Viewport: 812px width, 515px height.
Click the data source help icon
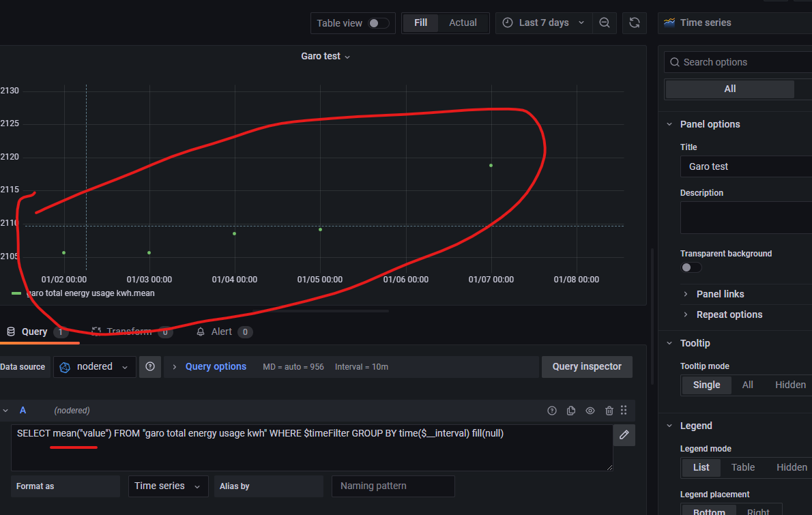150,366
